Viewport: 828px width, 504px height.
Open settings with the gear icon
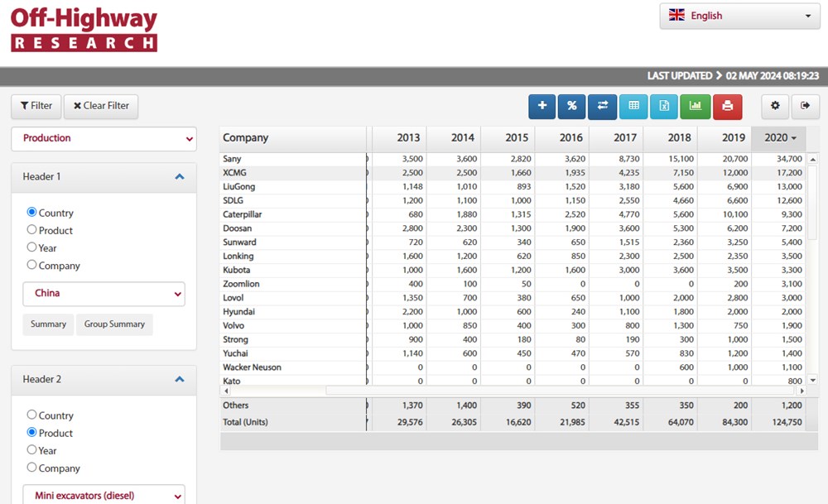775,106
